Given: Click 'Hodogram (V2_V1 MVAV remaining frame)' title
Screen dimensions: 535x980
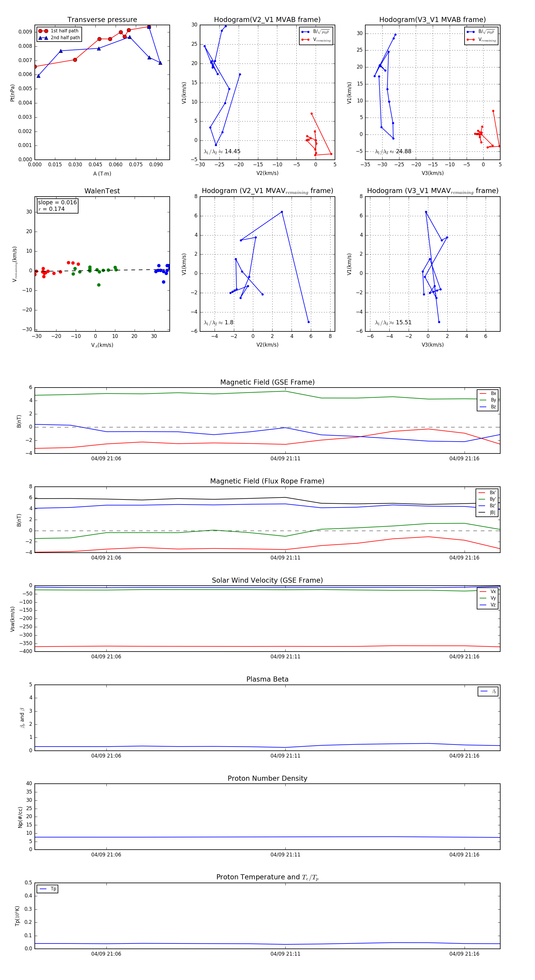Looking at the screenshot, I should click(x=267, y=191).
